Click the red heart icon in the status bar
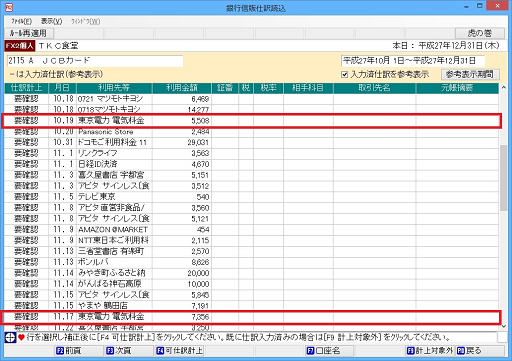This screenshot has height=361, width=512. tap(21, 338)
